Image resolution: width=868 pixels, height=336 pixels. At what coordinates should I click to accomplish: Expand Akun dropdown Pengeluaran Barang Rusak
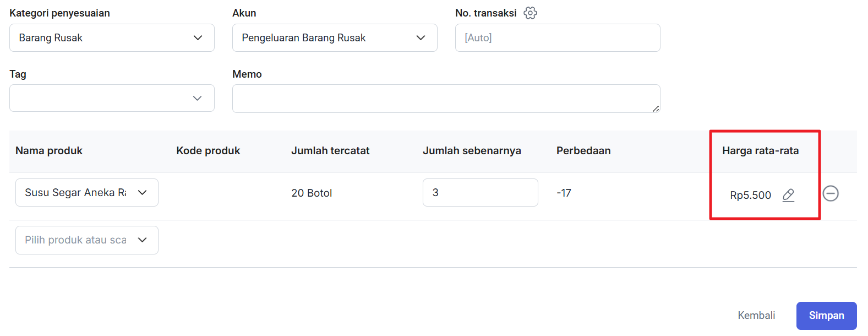335,38
